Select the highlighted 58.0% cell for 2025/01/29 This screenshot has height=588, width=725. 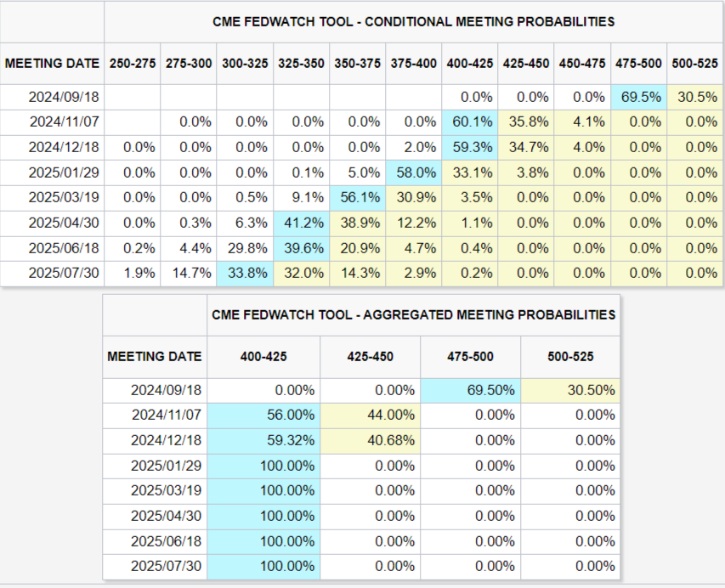click(x=414, y=172)
